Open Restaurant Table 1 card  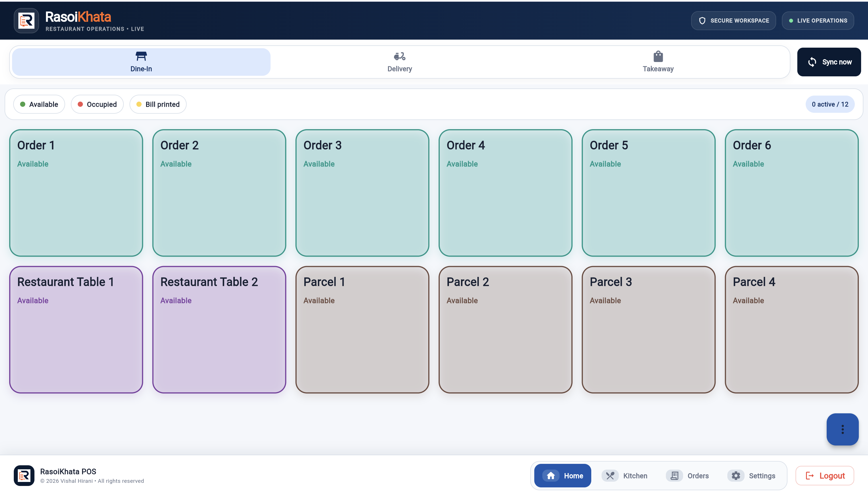(x=76, y=330)
